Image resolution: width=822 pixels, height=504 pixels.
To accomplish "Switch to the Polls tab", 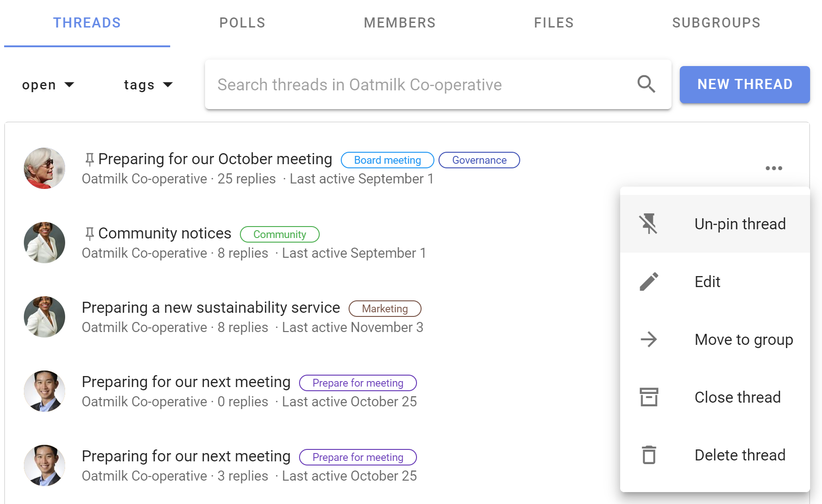I will pos(242,23).
